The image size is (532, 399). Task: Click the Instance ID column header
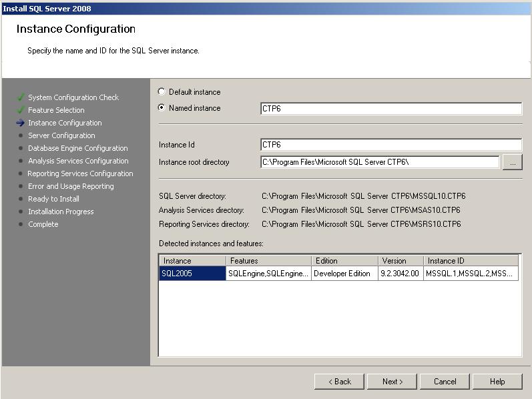click(x=471, y=261)
